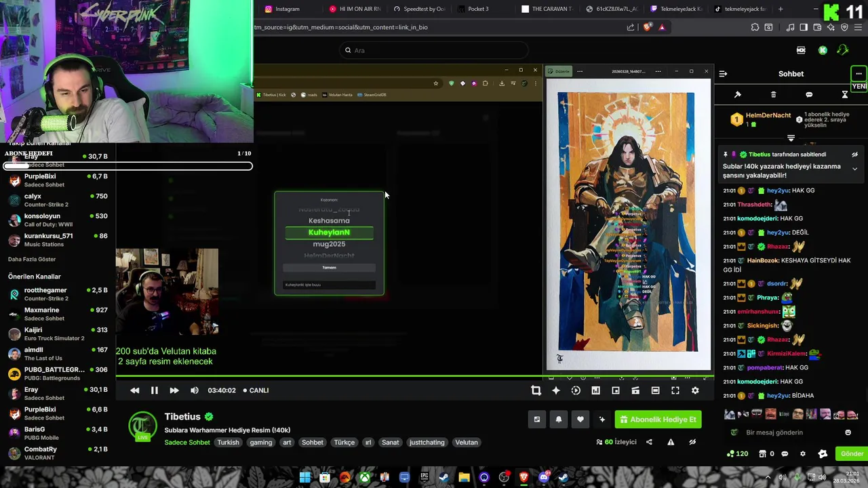The image size is (868, 488).
Task: Open the user avatar profile icon
Action: coord(843,50)
